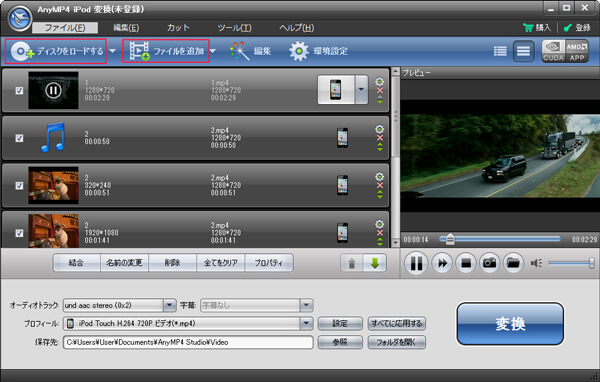Click the Register (登録) key link
Image resolution: width=600 pixels, height=382 pixels.
(577, 28)
